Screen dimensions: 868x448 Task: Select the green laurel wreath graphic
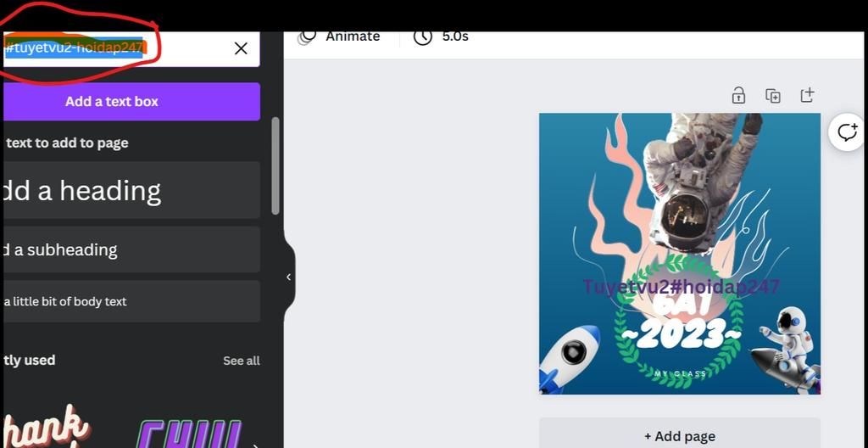[x=680, y=322]
